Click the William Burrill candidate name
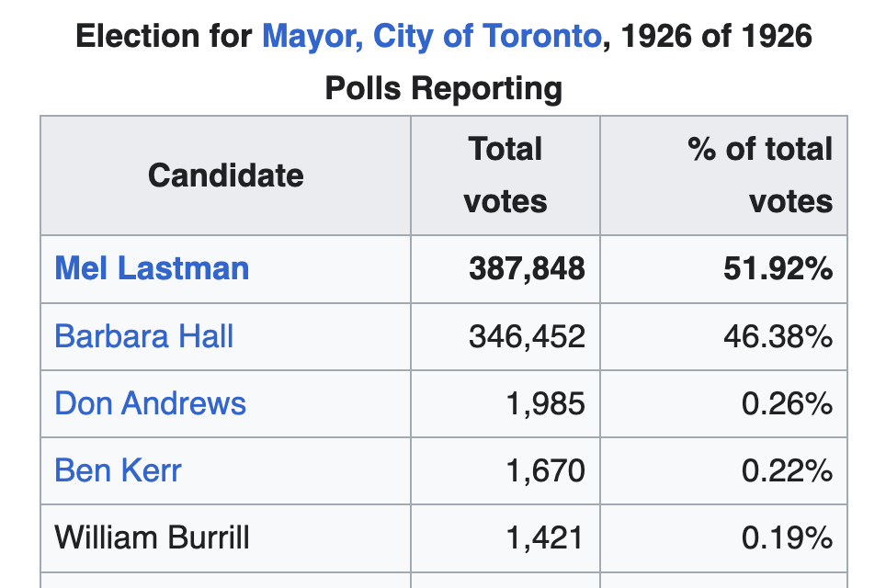This screenshot has height=588, width=886. [152, 537]
